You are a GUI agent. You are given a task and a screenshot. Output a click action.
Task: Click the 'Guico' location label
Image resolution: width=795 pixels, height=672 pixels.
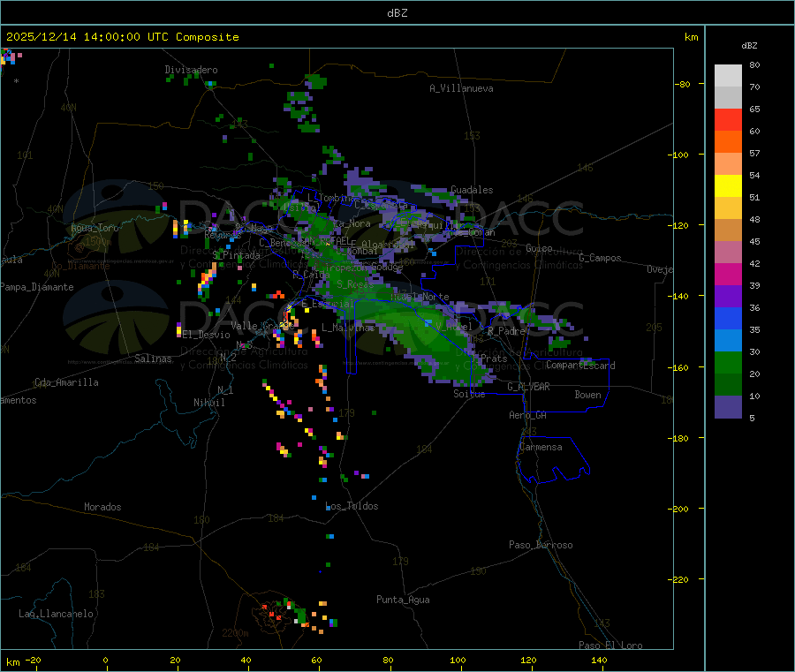click(x=539, y=248)
